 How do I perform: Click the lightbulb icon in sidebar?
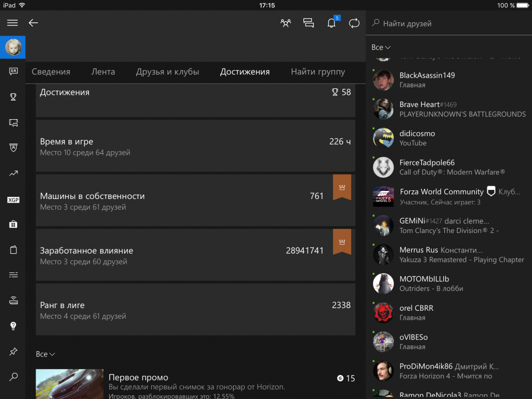click(x=13, y=326)
